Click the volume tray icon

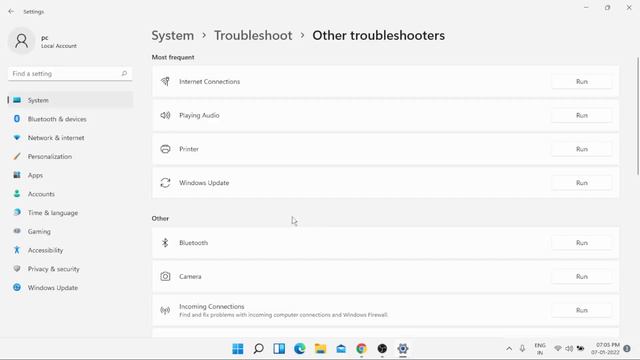tap(569, 349)
